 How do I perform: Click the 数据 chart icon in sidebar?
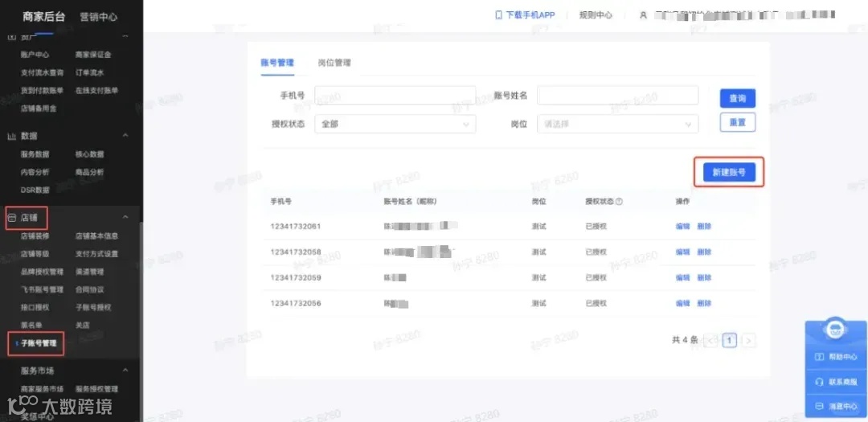coord(11,136)
